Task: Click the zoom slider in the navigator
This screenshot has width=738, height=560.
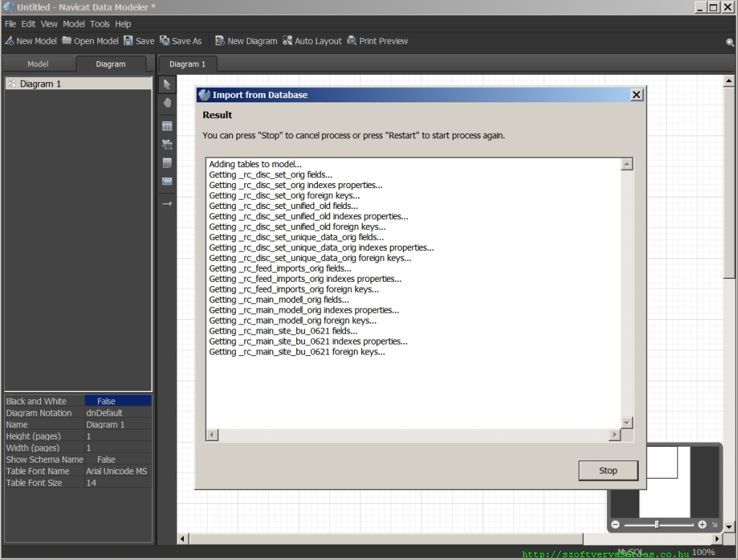Action: tap(657, 525)
